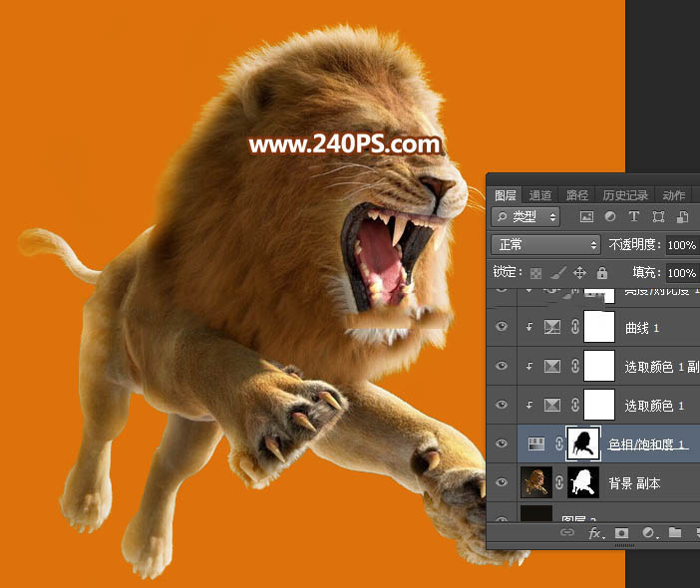
Task: Filter layers by shape icon
Action: pyautogui.click(x=658, y=216)
